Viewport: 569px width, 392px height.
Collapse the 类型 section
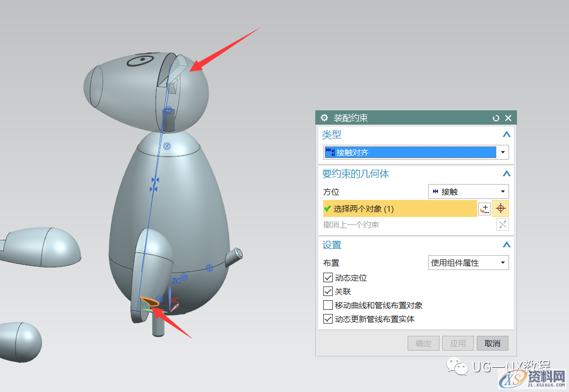point(506,135)
